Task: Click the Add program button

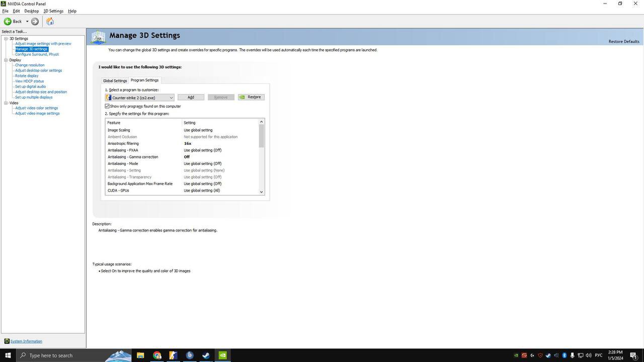Action: [191, 97]
